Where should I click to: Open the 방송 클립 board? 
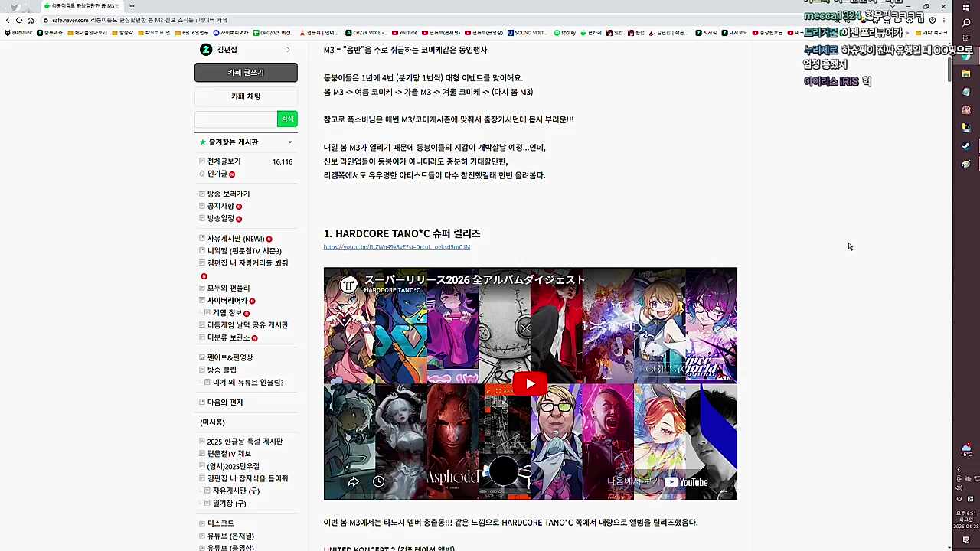pyautogui.click(x=221, y=370)
